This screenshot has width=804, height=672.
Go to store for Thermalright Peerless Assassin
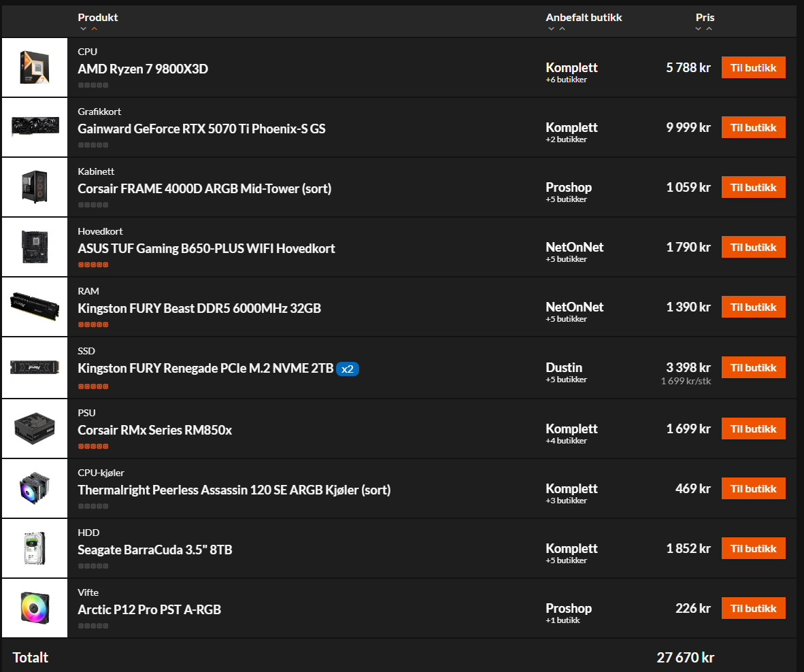click(753, 488)
